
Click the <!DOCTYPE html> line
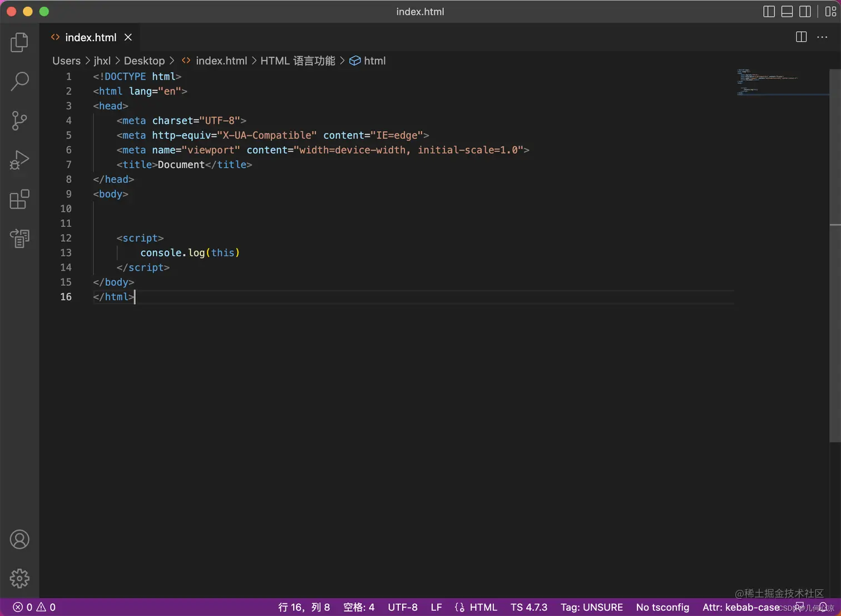(137, 76)
